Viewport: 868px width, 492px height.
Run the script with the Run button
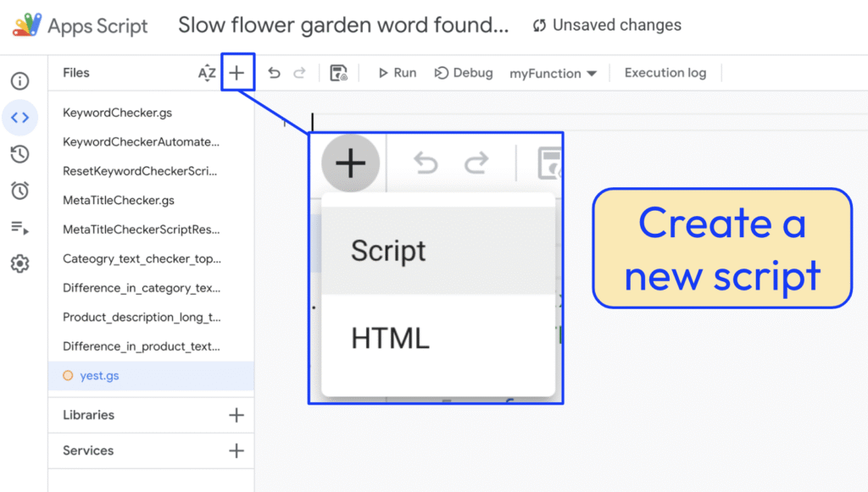[x=397, y=73]
